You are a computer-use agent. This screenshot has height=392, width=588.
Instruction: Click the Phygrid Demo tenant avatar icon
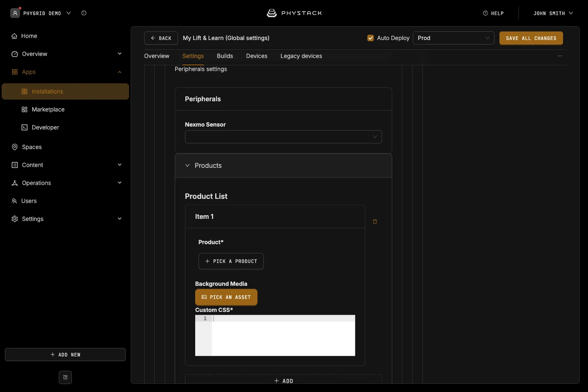click(15, 13)
